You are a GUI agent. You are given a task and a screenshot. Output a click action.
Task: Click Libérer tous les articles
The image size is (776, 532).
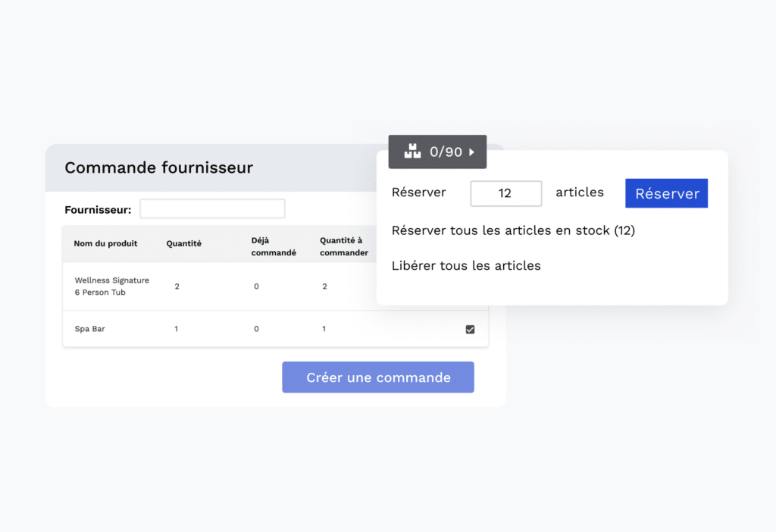[466, 265]
